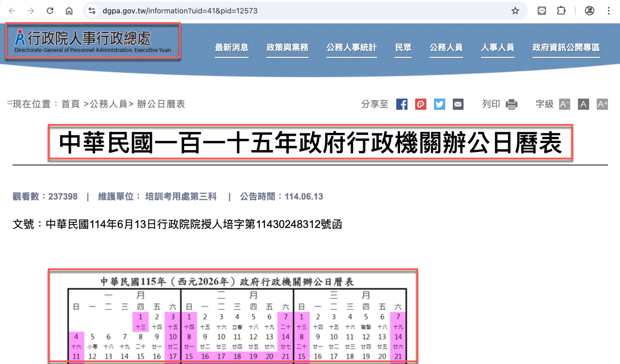
Task: Decrease font size with A- button
Action: (564, 105)
